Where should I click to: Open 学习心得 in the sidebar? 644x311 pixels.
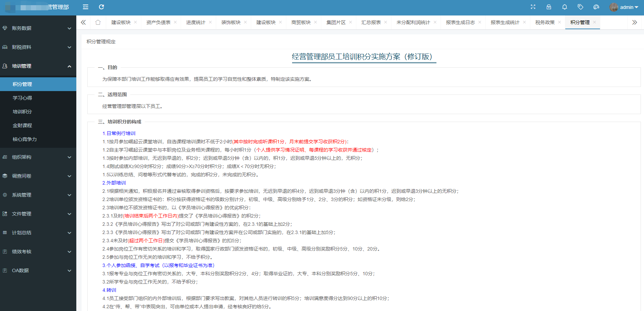click(x=22, y=98)
